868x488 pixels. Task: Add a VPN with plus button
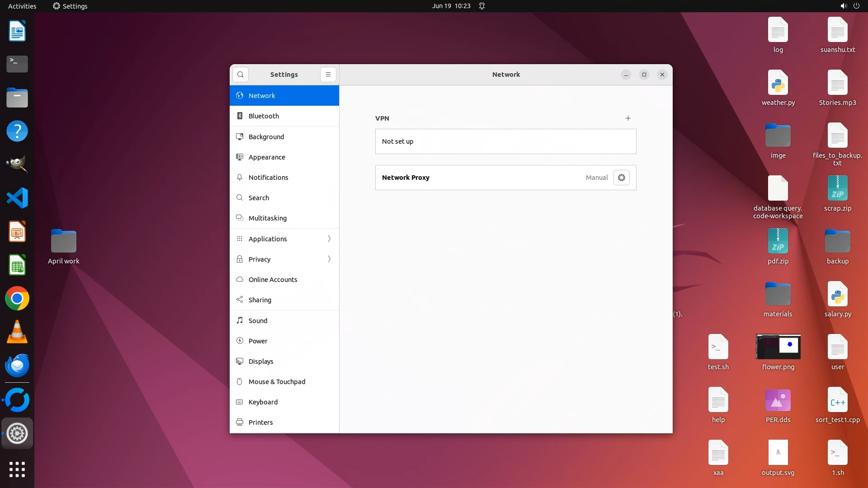628,118
